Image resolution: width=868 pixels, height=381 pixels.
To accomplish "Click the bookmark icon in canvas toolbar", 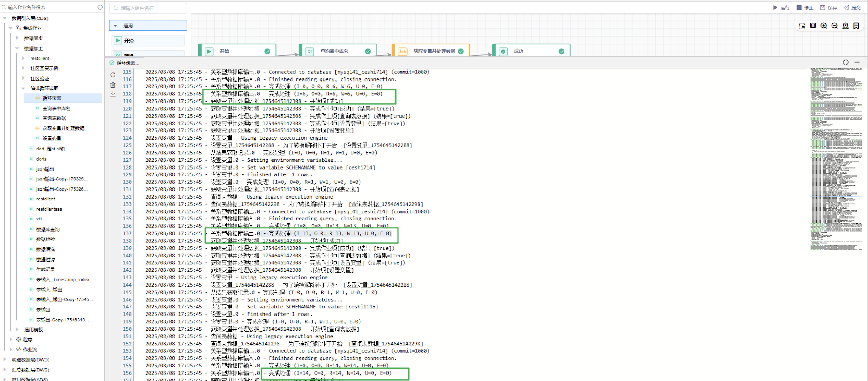I will 856,26.
